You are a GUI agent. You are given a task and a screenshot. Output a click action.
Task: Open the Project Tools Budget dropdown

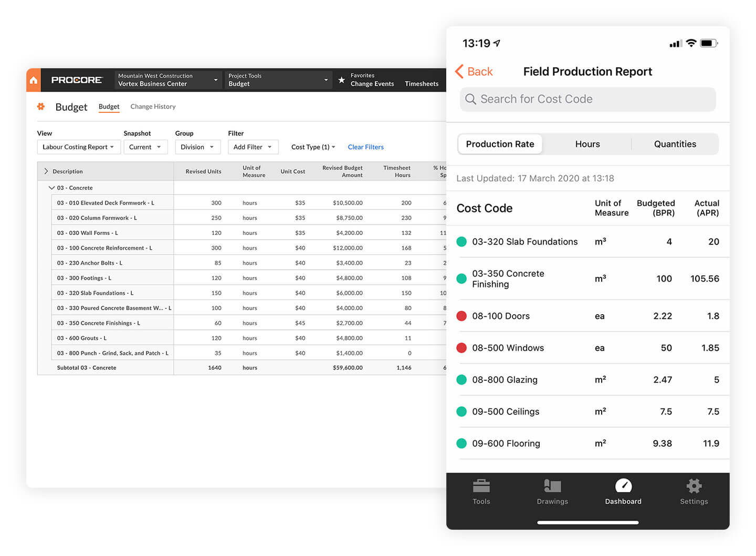(x=278, y=80)
